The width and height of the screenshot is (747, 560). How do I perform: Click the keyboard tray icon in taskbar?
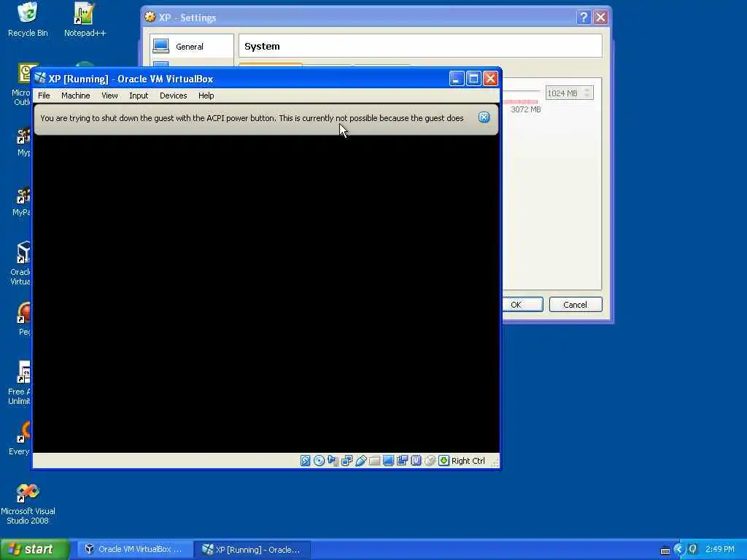[665, 550]
